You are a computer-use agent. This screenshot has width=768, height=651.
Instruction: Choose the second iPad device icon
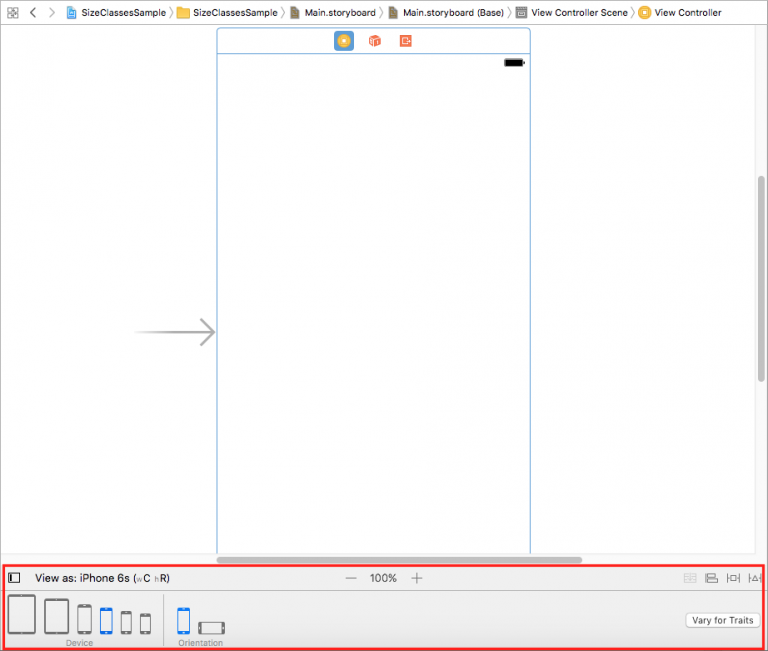[56, 616]
